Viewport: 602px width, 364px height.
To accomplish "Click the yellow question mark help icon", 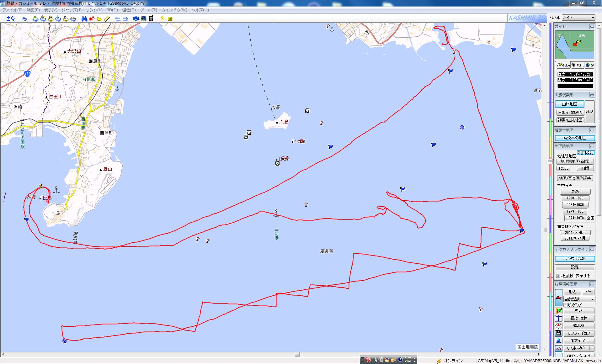I will (162, 19).
